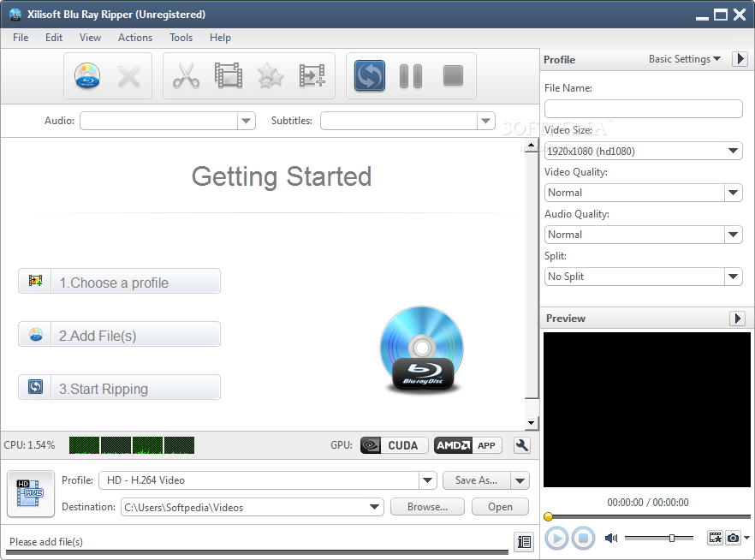Open the wrench settings icon near GPU
This screenshot has height=560, width=755.
tap(521, 445)
